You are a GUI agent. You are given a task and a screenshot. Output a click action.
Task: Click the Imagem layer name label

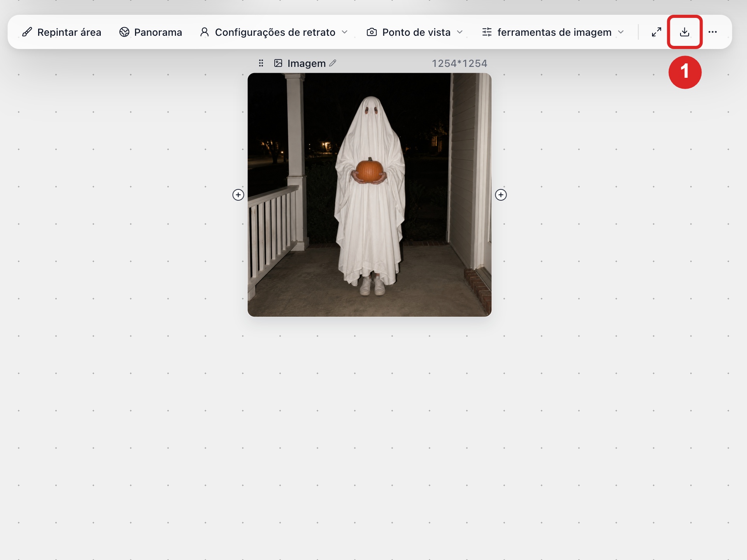click(x=307, y=63)
